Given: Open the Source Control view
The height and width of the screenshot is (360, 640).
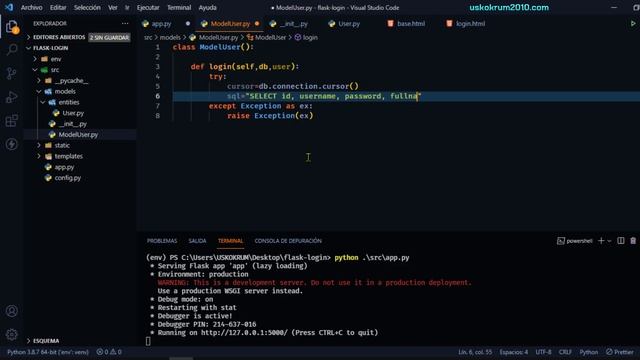Looking at the screenshot, I should pos(12,73).
